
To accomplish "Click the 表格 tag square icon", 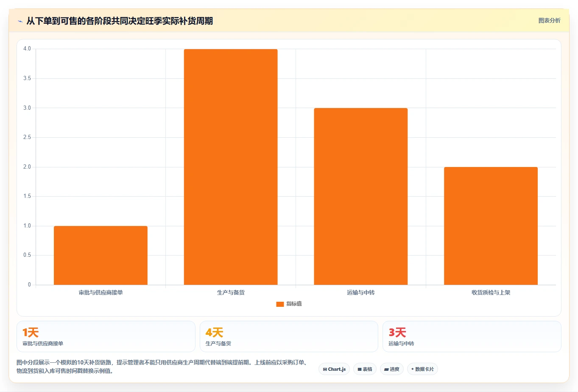I will [360, 370].
